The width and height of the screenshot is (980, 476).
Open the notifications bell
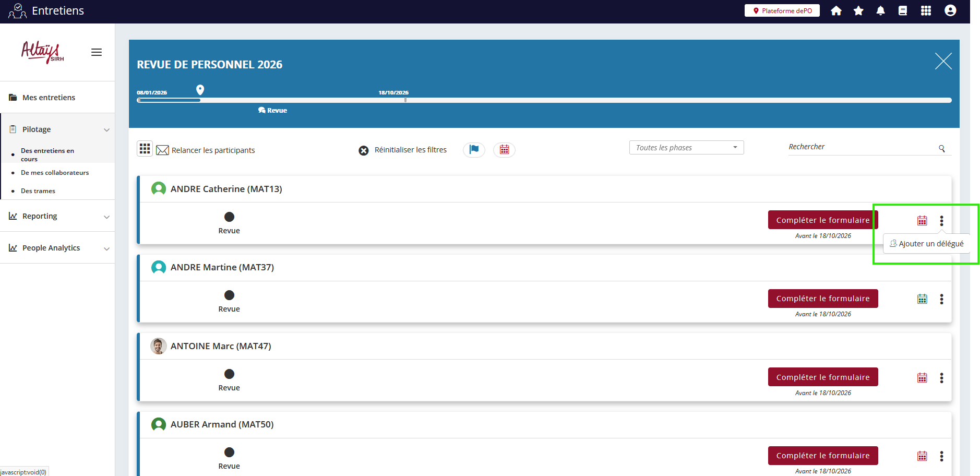(x=881, y=11)
